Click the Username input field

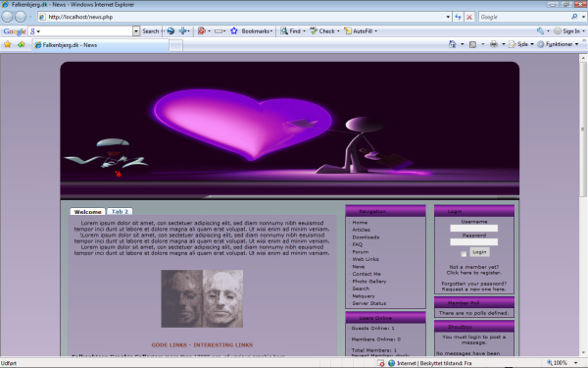[x=474, y=228]
